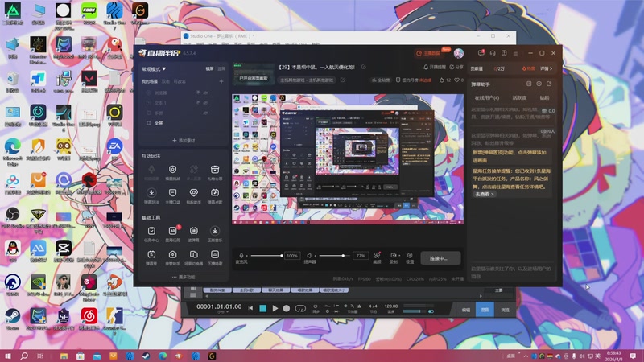Switch to 钻粉 tab
This screenshot has height=362, width=644.
point(544,97)
